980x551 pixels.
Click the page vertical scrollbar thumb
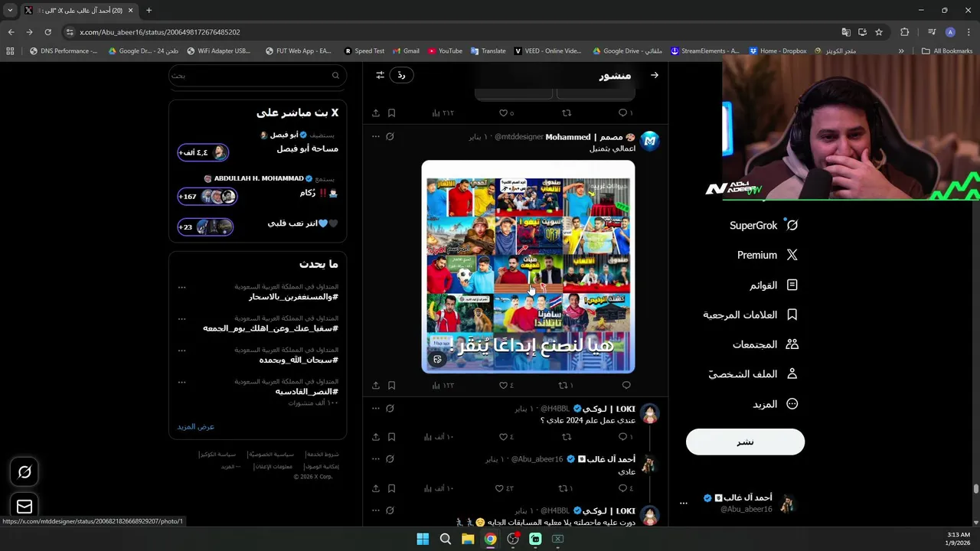coord(976,489)
